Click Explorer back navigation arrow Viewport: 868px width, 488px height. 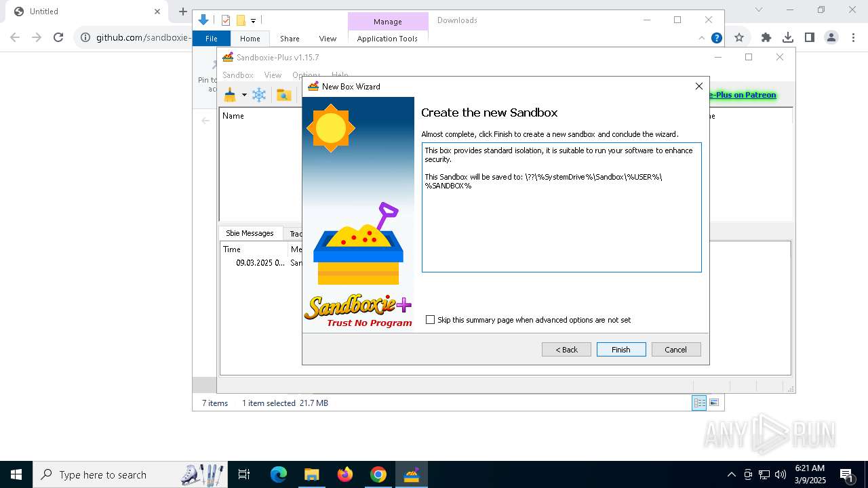click(x=205, y=121)
